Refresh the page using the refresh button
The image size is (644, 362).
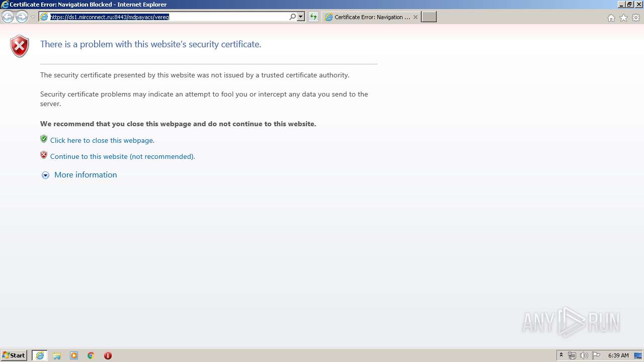pyautogui.click(x=313, y=17)
